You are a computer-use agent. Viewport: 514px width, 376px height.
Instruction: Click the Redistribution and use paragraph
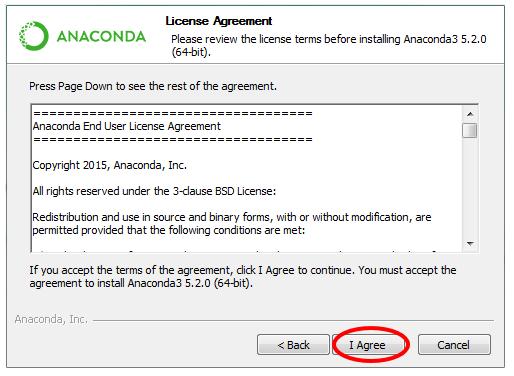click(232, 224)
